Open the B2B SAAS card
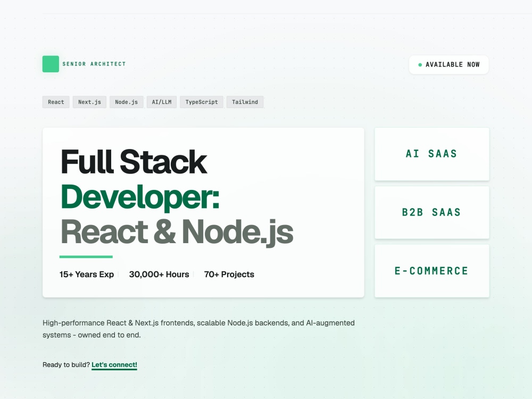 click(x=432, y=212)
